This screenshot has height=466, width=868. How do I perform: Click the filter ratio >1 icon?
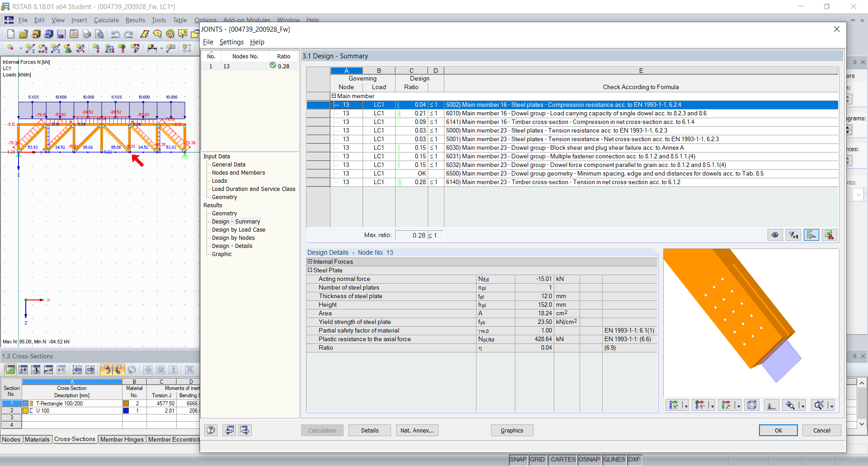(x=793, y=235)
